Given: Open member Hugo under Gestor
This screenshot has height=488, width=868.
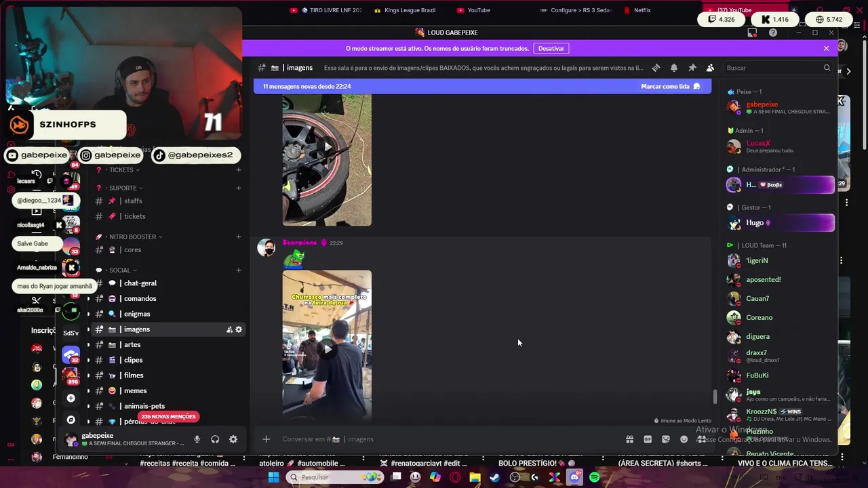Looking at the screenshot, I should (x=780, y=222).
